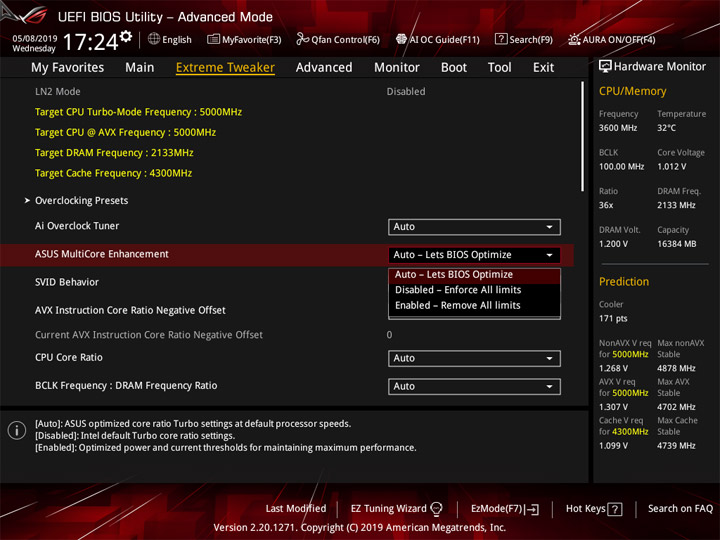Click Target Cache Frequency : 4300MHz text
The image size is (720, 540).
point(113,174)
